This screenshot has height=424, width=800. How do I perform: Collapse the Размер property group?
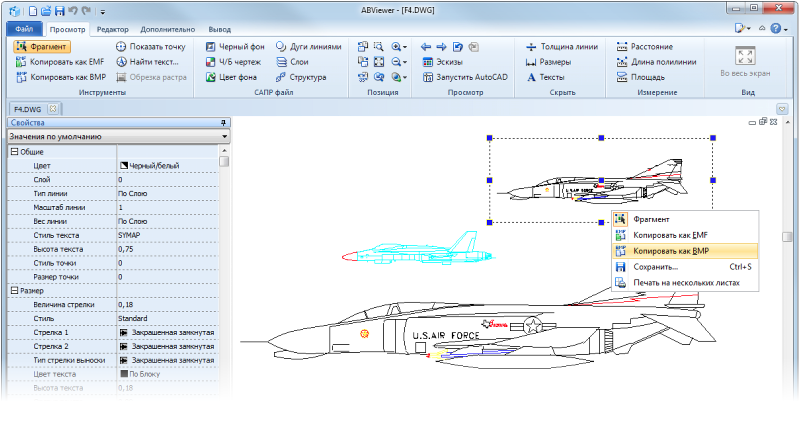click(14, 290)
